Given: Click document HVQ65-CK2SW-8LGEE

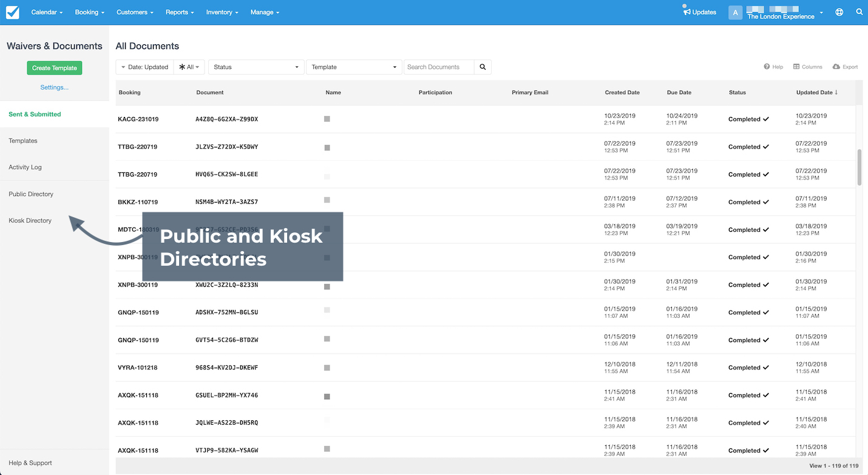Looking at the screenshot, I should click(x=226, y=175).
